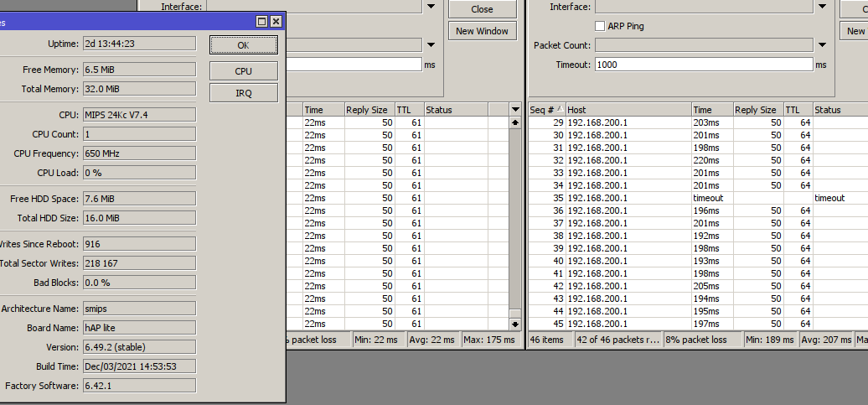This screenshot has height=405, width=868.
Task: Click scroll up arrow in left ping table
Action: point(515,122)
